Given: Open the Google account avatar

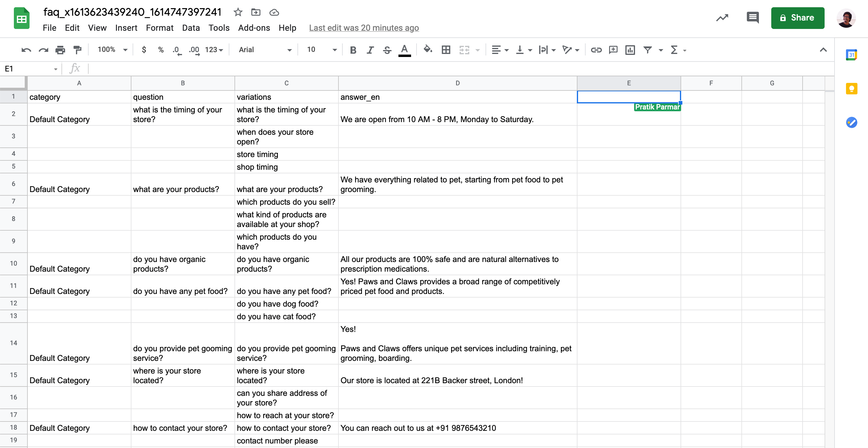Looking at the screenshot, I should pyautogui.click(x=846, y=18).
